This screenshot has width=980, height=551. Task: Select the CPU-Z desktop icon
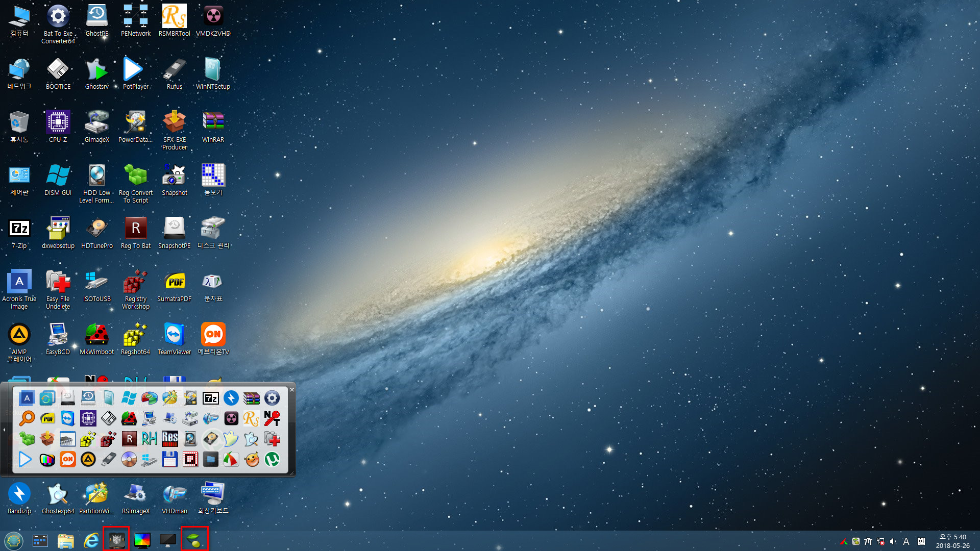click(58, 127)
